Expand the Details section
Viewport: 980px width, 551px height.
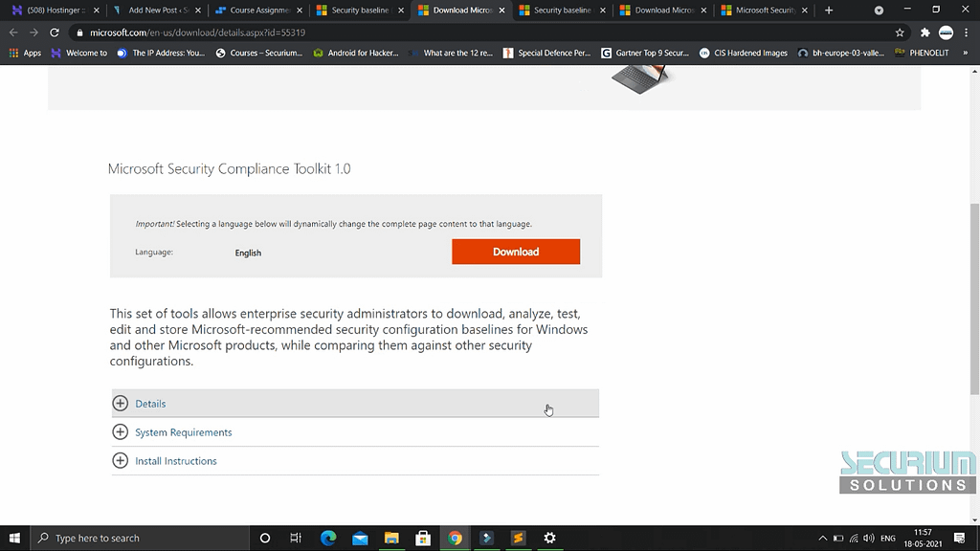tap(355, 404)
